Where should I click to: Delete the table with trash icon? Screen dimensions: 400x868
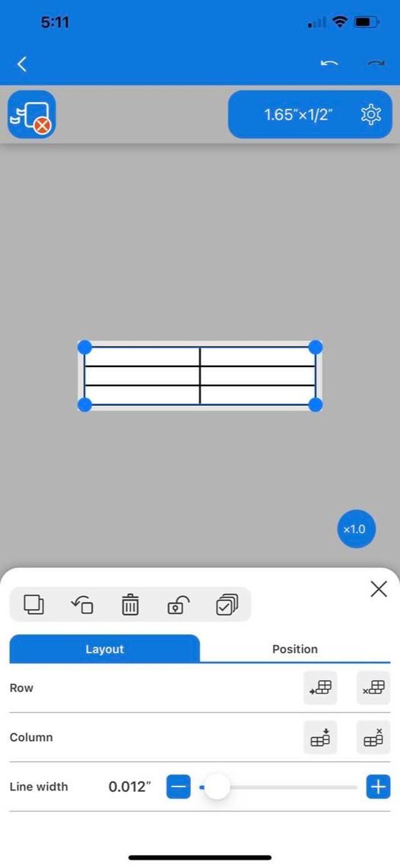click(130, 604)
